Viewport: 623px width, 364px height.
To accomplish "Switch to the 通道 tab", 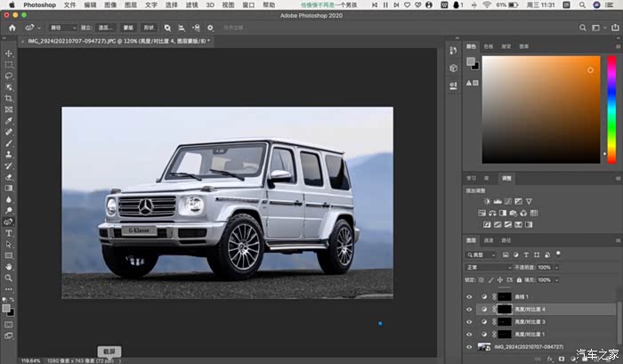I will click(489, 240).
